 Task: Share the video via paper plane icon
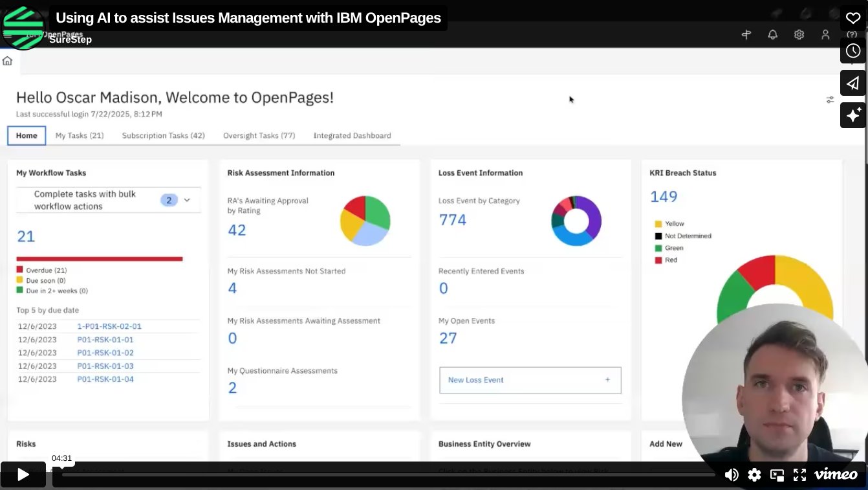853,83
